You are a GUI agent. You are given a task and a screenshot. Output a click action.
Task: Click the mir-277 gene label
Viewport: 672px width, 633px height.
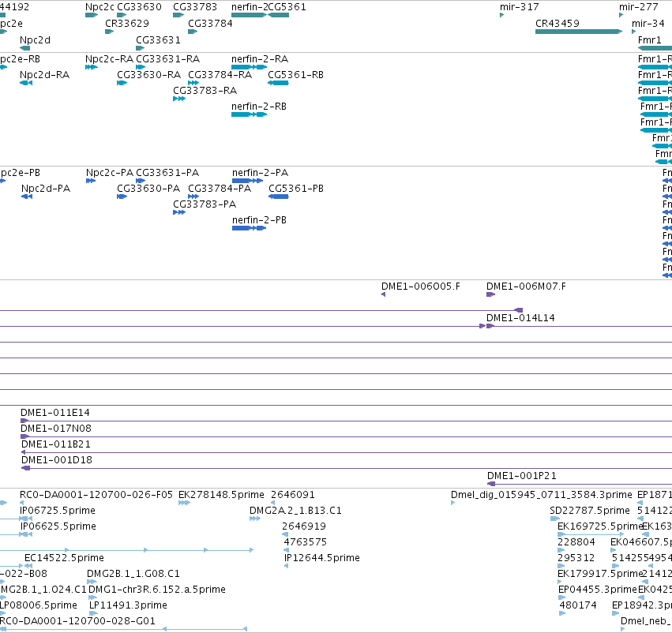coord(639,7)
